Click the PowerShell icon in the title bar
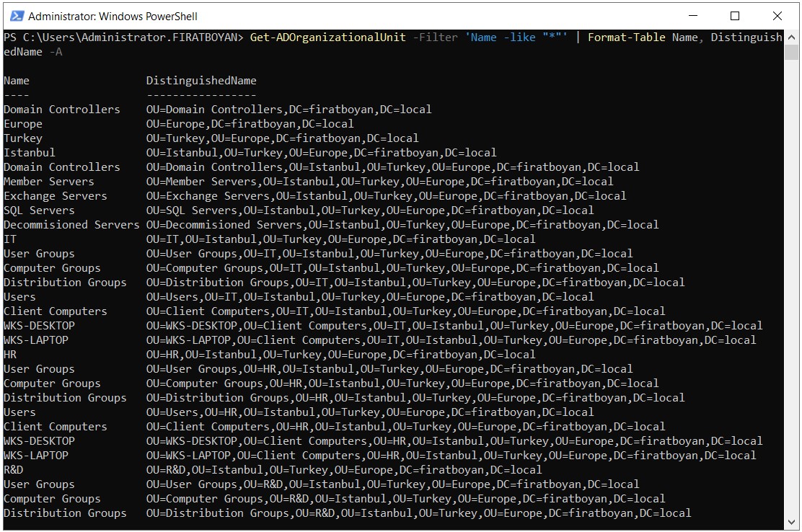802x532 pixels. (x=17, y=16)
